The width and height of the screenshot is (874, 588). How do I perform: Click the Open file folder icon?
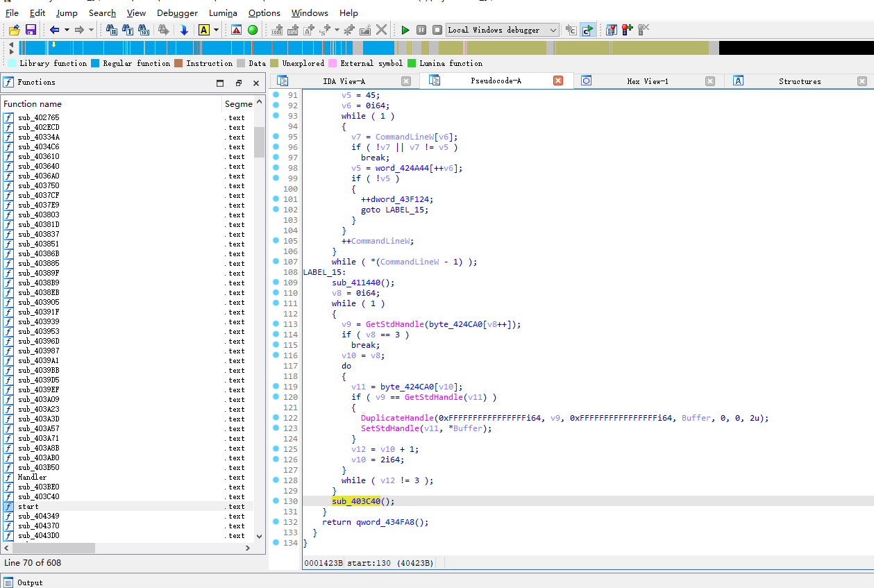click(x=14, y=30)
